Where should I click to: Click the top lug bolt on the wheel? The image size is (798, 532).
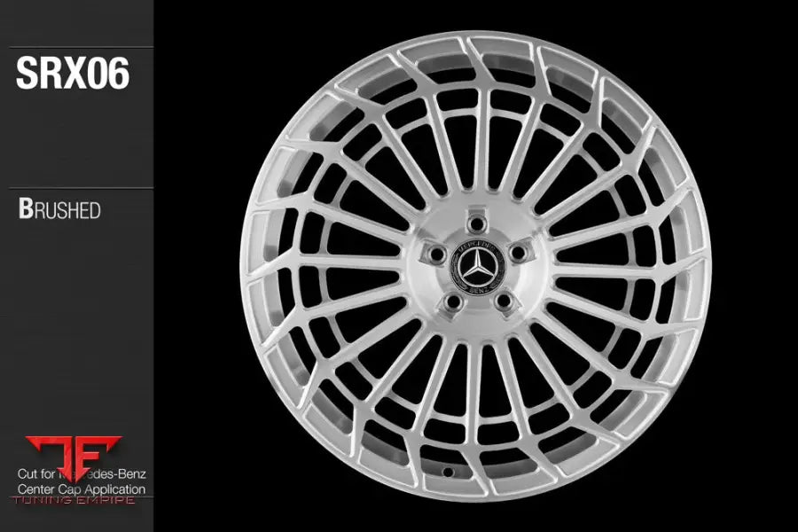[x=477, y=223]
